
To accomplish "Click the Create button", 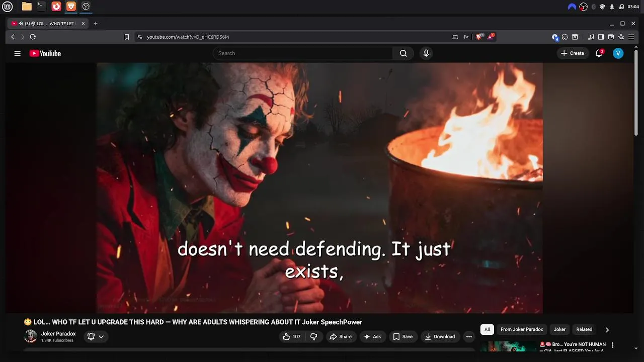I will click(x=573, y=53).
